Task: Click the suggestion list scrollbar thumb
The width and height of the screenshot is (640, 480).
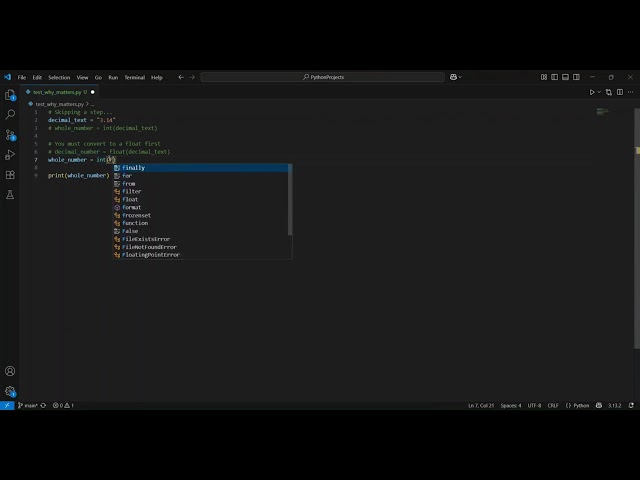Action: 290,200
